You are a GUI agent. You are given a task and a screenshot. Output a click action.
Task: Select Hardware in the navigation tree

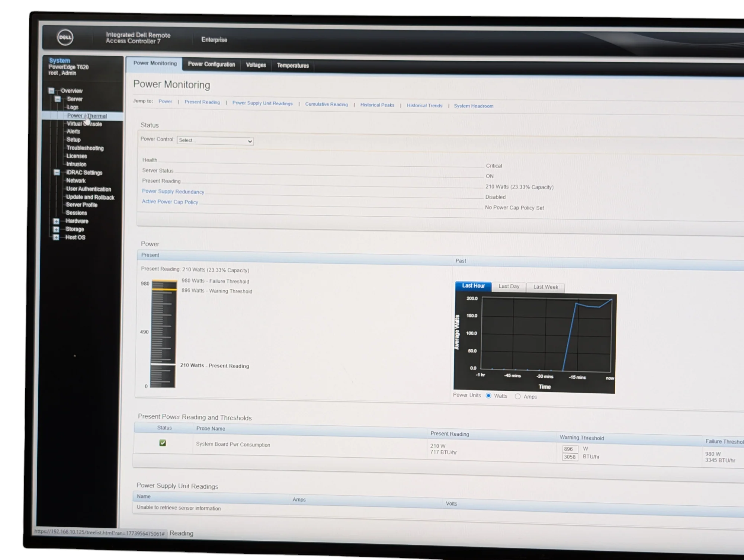click(x=77, y=221)
